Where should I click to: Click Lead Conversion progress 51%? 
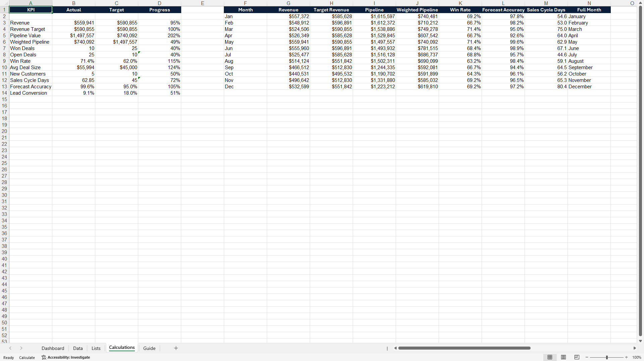[x=159, y=93]
